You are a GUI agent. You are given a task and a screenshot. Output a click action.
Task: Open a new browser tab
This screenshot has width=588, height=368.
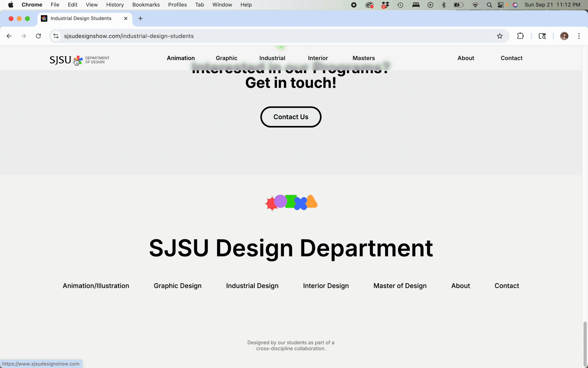[x=140, y=19]
